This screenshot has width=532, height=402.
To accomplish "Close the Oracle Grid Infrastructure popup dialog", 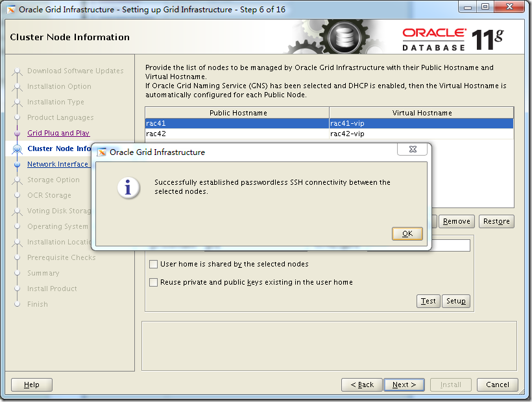I will (412, 149).
